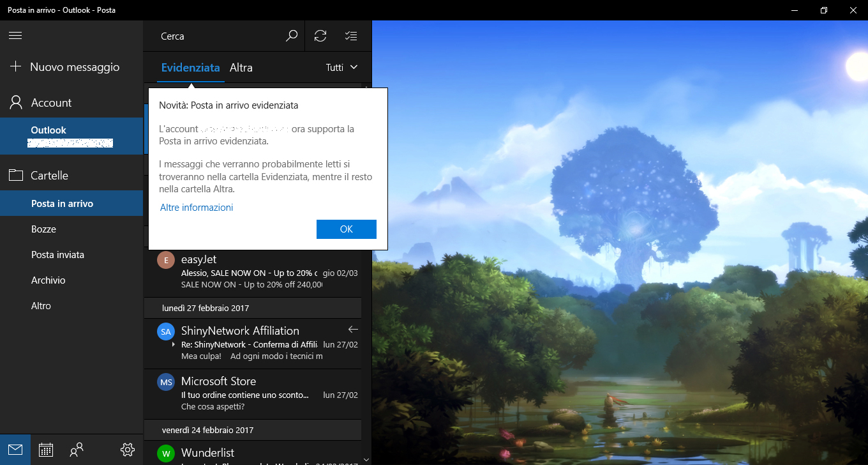Click the Cerca search field
Viewport: 868px width, 465px height.
[217, 36]
